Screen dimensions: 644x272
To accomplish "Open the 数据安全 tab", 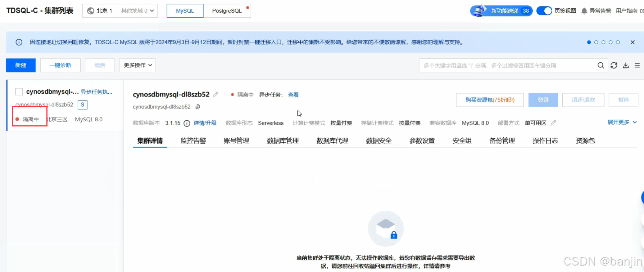I will (379, 141).
